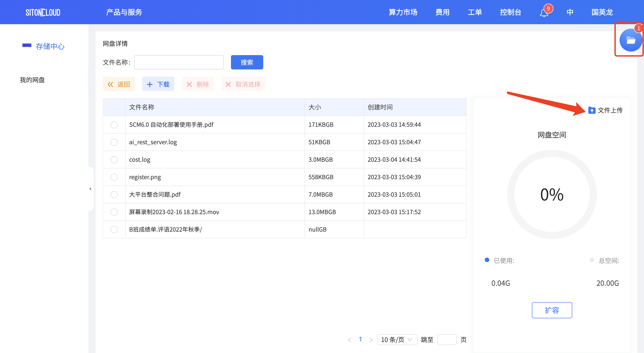Open the 国英龙 user account menu
644x353 pixels.
(x=602, y=12)
